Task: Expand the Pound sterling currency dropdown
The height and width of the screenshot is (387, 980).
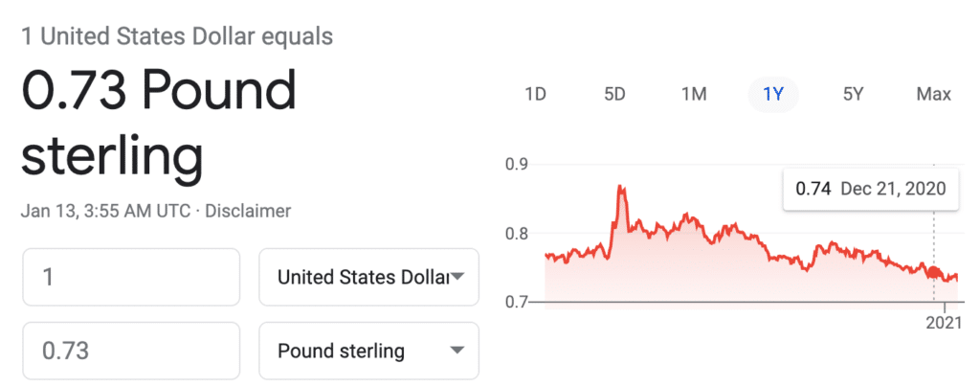Action: (x=368, y=351)
